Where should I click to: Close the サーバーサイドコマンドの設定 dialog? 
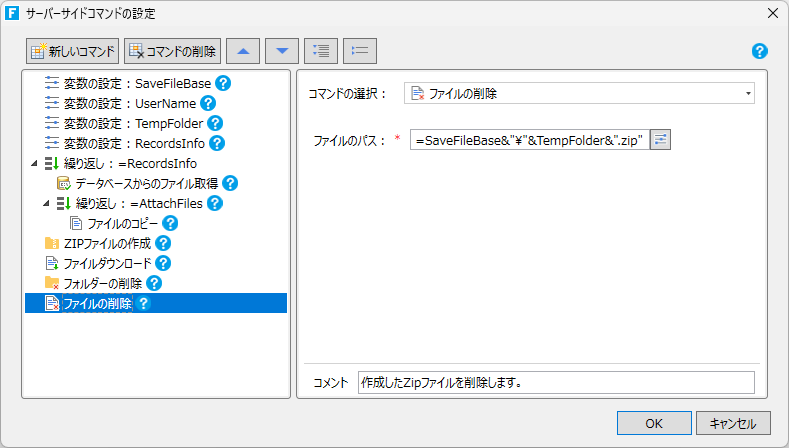click(773, 13)
